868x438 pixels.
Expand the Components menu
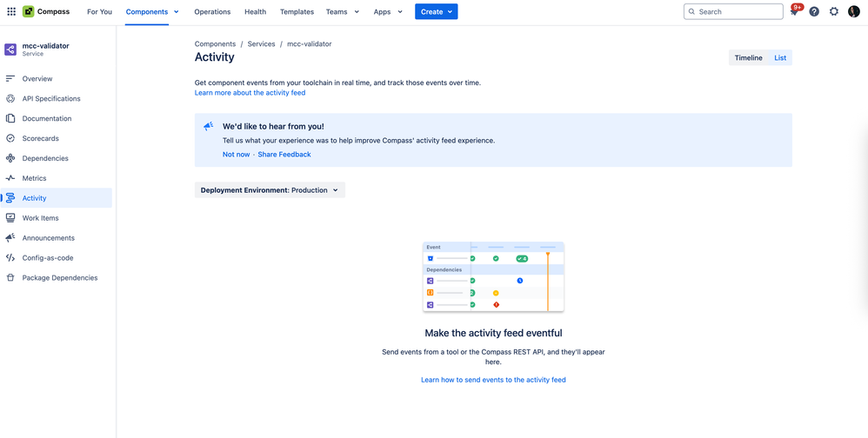click(x=152, y=12)
